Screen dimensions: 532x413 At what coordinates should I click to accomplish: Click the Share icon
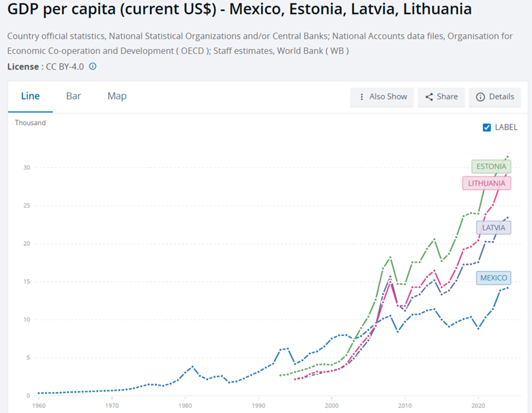point(429,97)
